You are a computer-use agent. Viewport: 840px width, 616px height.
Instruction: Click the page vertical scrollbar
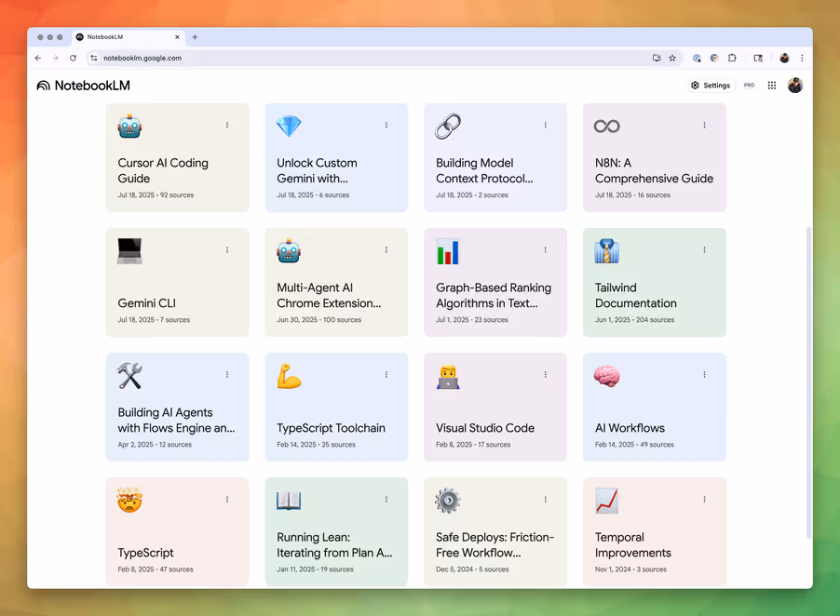coord(808,382)
